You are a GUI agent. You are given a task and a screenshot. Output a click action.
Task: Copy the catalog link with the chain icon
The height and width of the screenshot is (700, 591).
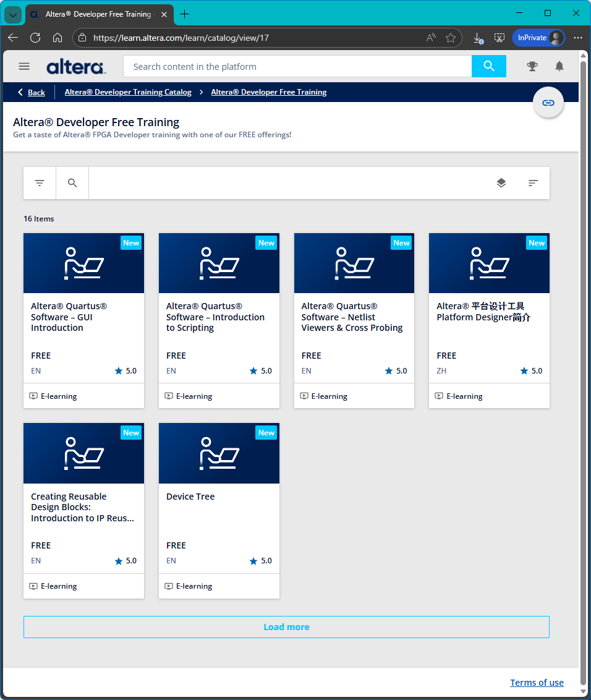click(x=548, y=103)
